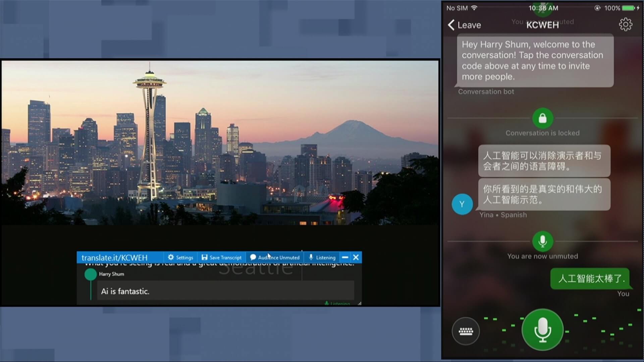Minimize the translator overlay bar
This screenshot has height=362, width=644.
345,257
